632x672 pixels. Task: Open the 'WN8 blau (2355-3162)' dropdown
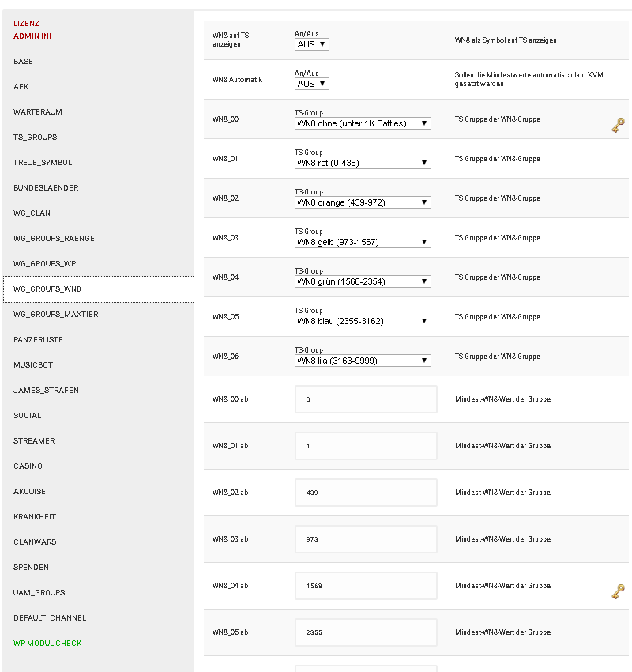363,321
